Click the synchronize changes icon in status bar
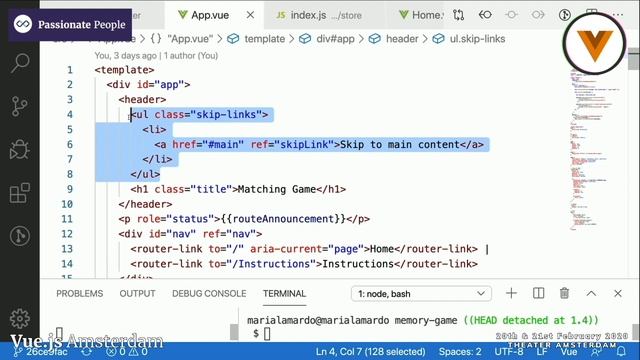 [87, 351]
